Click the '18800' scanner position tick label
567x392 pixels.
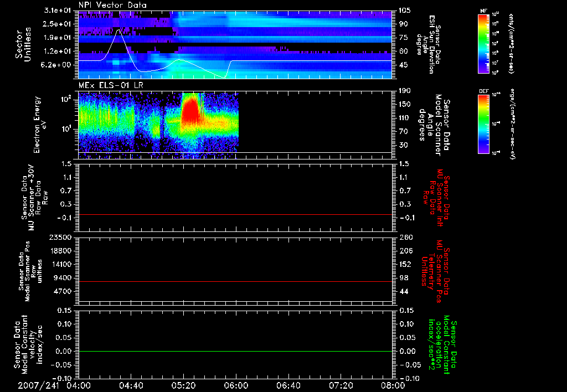[60, 251]
